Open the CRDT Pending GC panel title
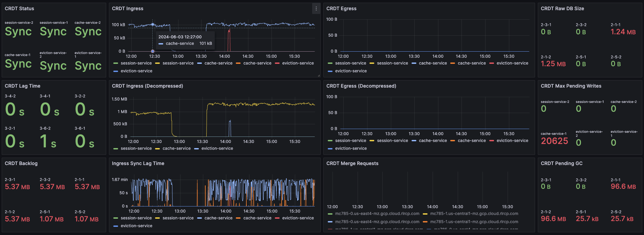 tap(561, 163)
